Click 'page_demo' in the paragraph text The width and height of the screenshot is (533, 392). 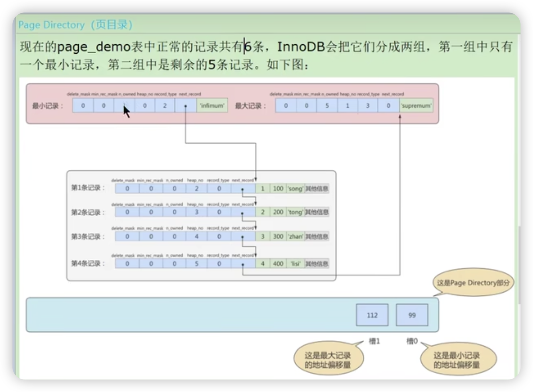(94, 47)
